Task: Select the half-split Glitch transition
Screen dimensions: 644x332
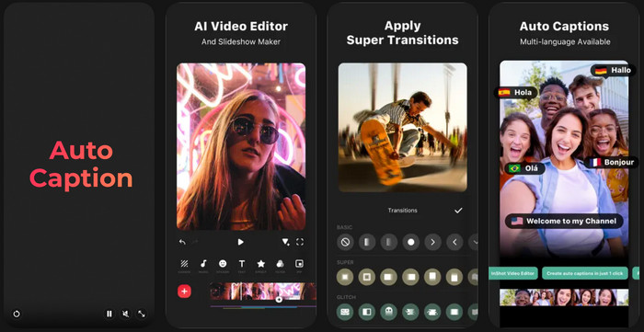Action: (367, 313)
